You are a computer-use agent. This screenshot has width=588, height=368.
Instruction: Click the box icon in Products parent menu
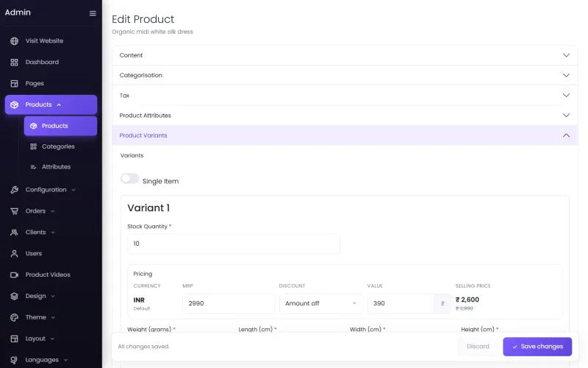click(x=14, y=105)
